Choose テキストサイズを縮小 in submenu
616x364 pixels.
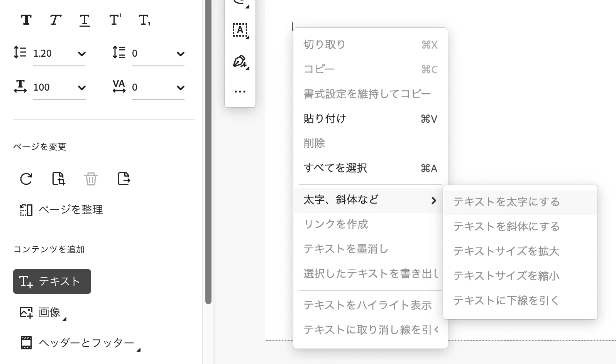pos(520,276)
